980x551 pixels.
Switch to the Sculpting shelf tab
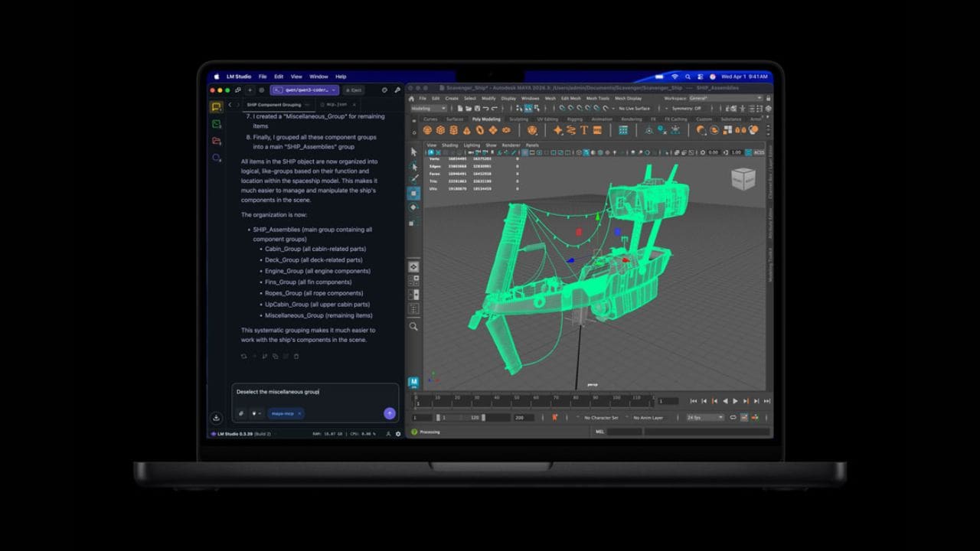click(518, 119)
